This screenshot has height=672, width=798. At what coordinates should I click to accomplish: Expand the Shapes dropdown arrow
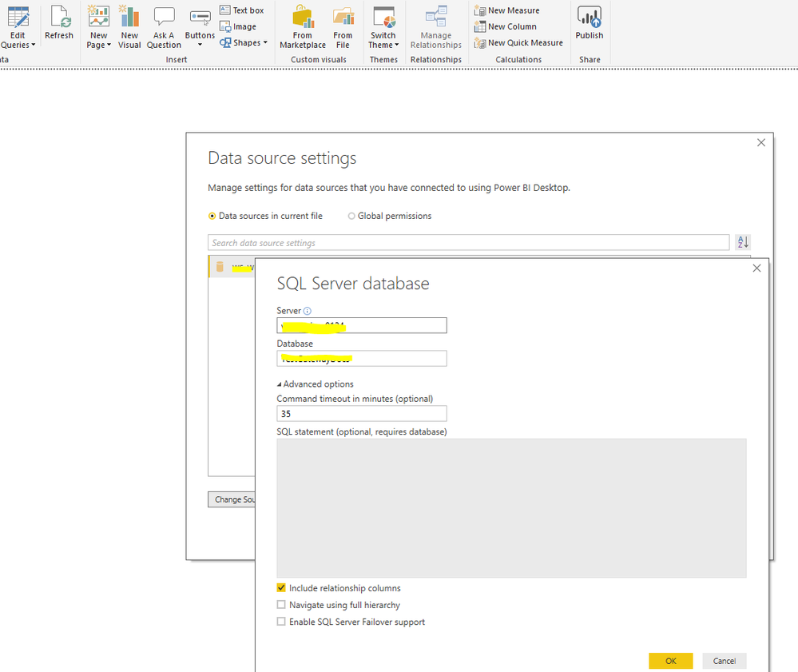pyautogui.click(x=265, y=43)
